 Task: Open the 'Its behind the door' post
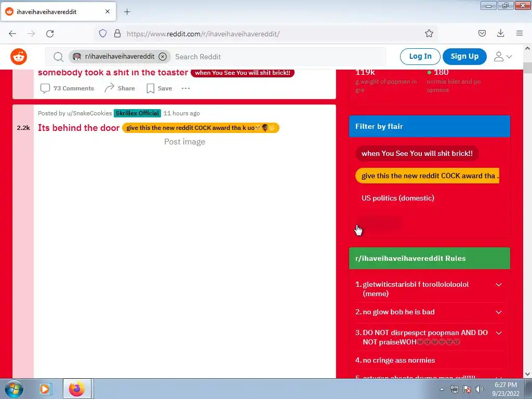click(x=79, y=128)
